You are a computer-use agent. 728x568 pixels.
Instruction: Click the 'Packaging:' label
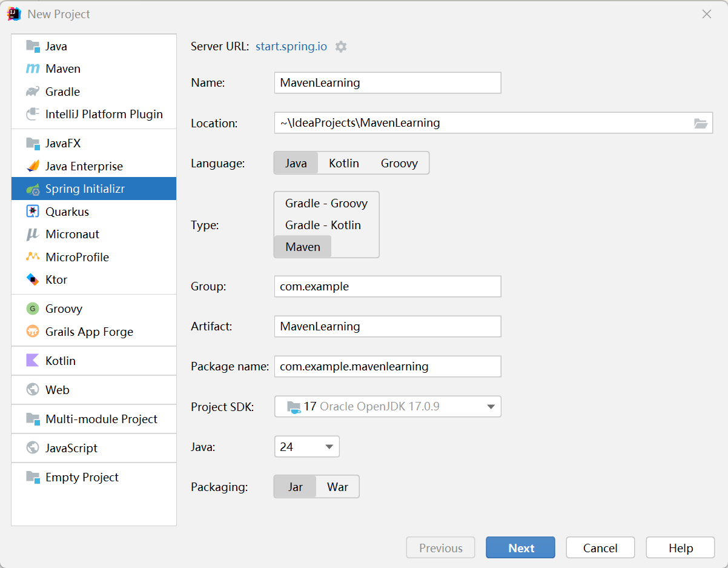[x=219, y=487]
